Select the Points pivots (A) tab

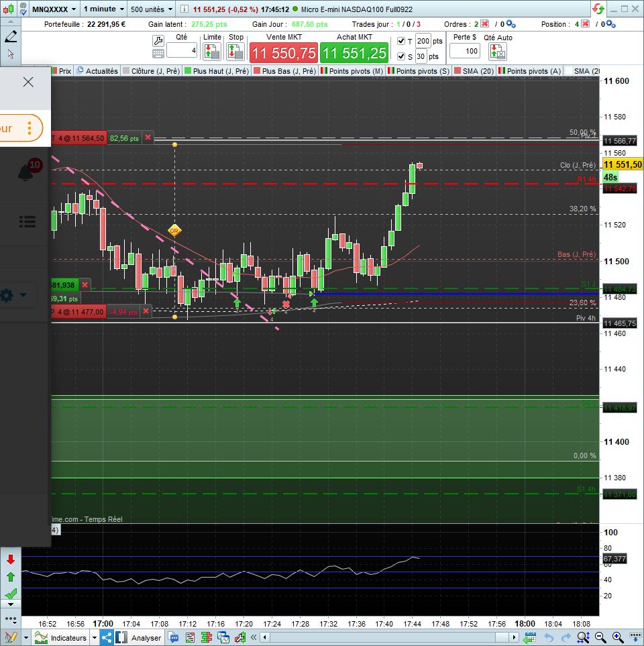pyautogui.click(x=529, y=71)
